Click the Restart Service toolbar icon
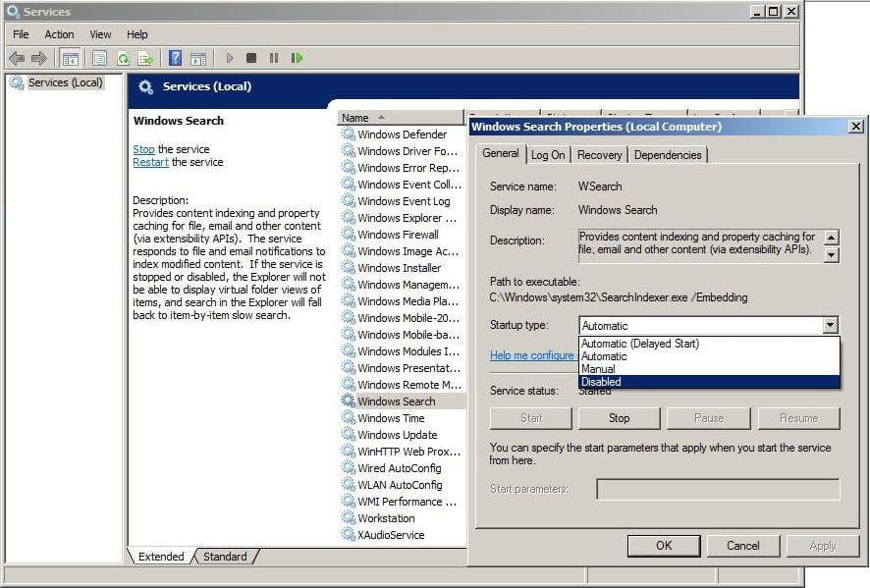Screen dimensions: 870x588 (x=297, y=58)
